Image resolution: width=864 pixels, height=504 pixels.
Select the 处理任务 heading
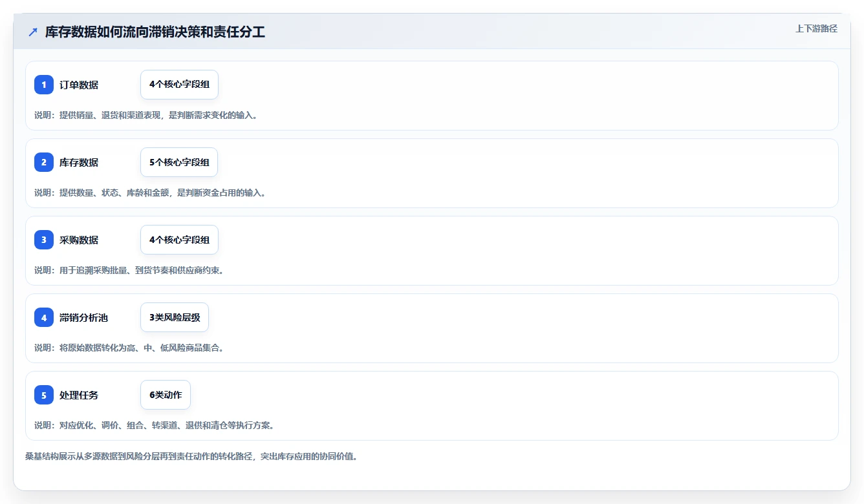pos(79,395)
